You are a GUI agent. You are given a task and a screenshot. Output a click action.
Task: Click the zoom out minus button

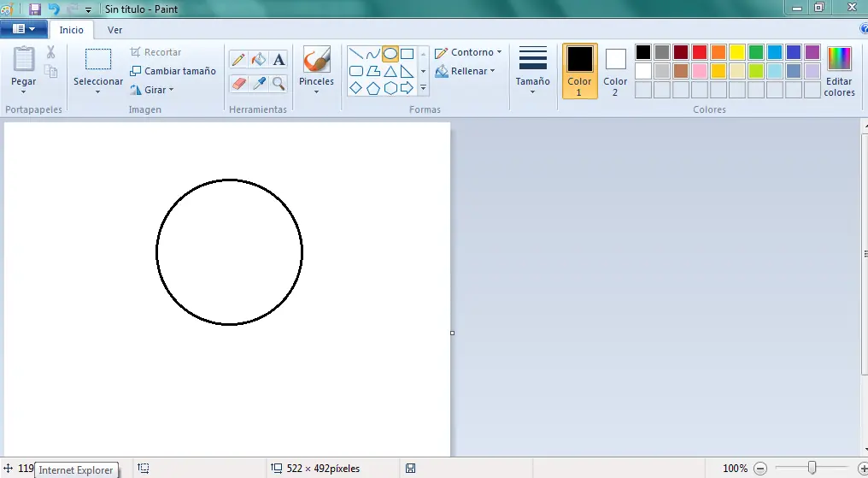760,469
